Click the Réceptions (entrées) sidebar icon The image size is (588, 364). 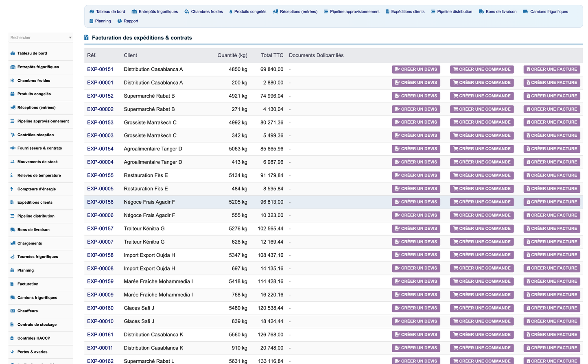[x=13, y=108]
